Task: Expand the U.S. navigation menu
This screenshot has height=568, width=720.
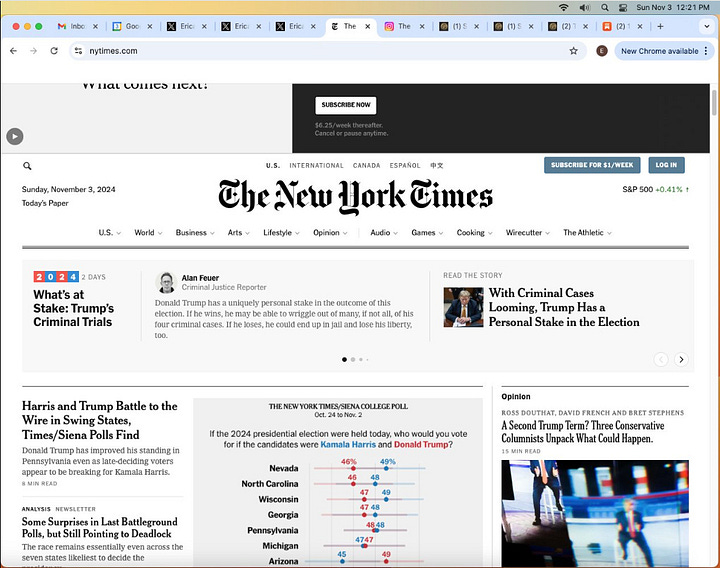Action: [109, 233]
